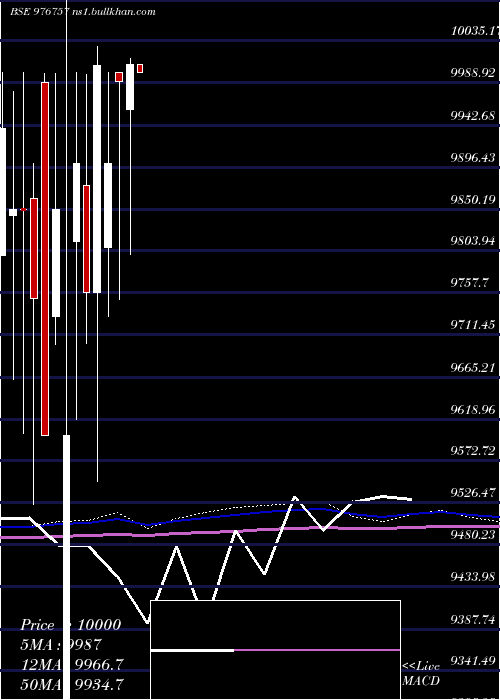Select the 9803.94 price axis label
The image size is (500, 700).
point(473,241)
